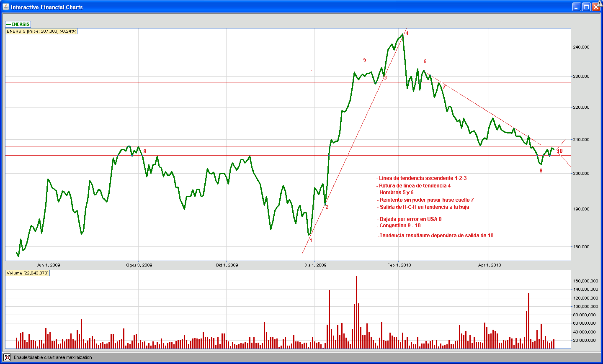Click the 'Jun 1, 2009' date label
This screenshot has width=603, height=364.
48,265
